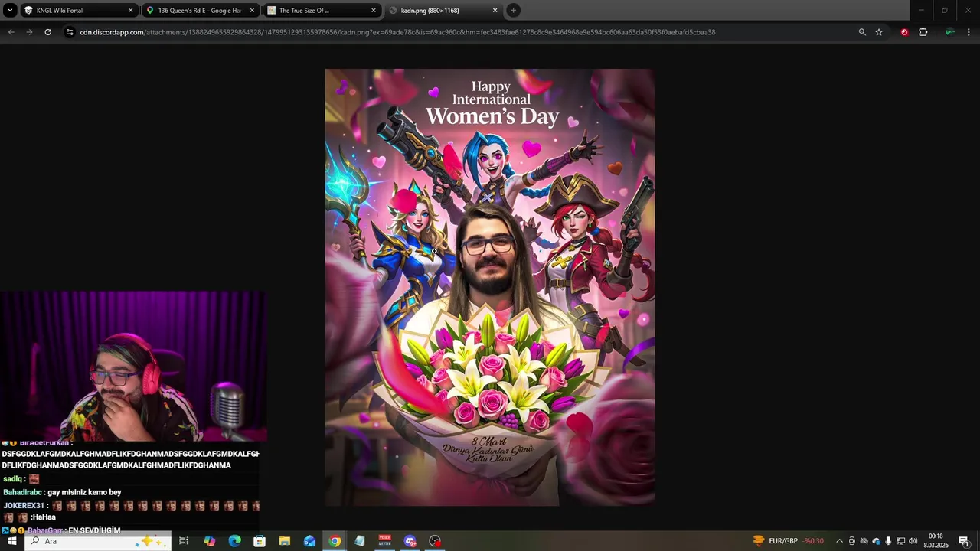Viewport: 980px width, 551px height.
Task: Click chat username JOKEREX31
Action: (x=23, y=506)
